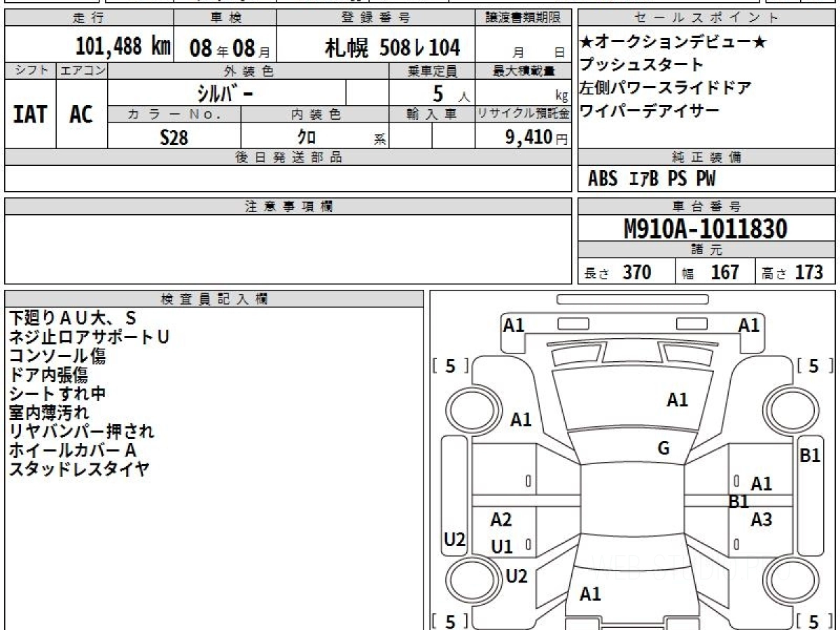Click the プッシュスタート sales point line
The height and width of the screenshot is (630, 840).
pyautogui.click(x=641, y=65)
